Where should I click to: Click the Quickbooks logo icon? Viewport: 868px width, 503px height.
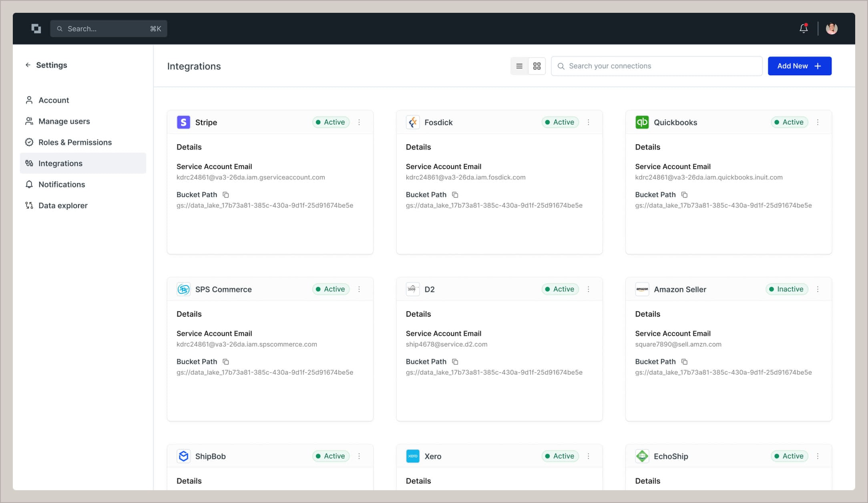coord(642,122)
